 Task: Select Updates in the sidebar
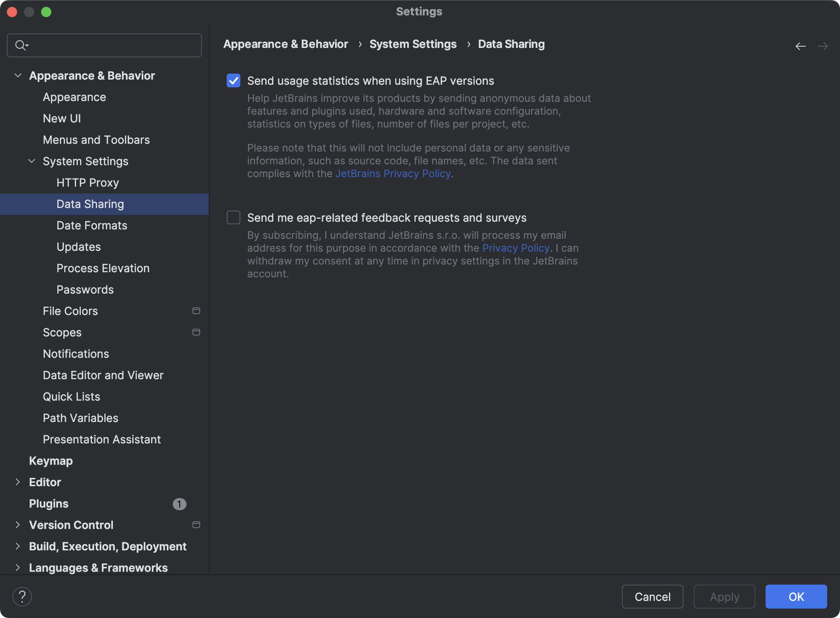pyautogui.click(x=78, y=247)
